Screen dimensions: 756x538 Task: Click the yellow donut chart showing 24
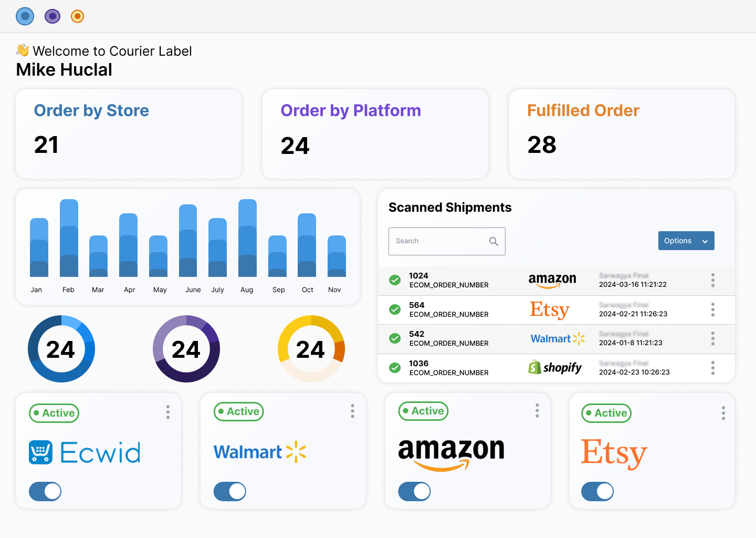click(x=311, y=348)
